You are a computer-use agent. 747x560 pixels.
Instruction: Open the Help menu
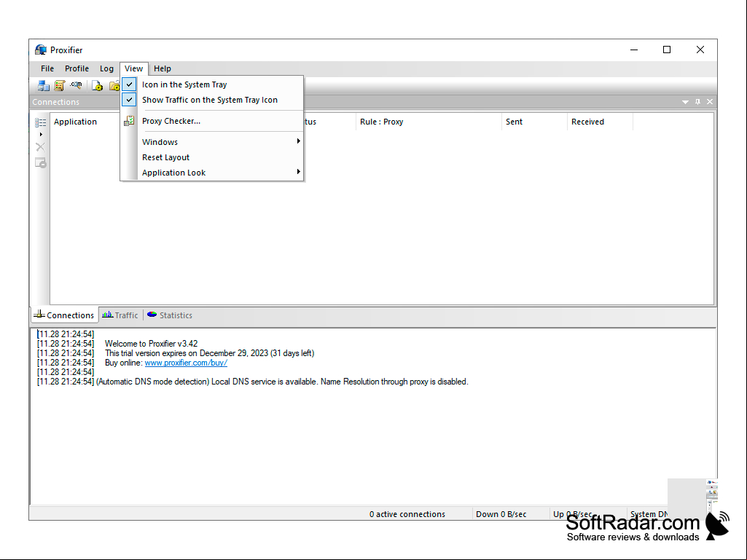[163, 68]
